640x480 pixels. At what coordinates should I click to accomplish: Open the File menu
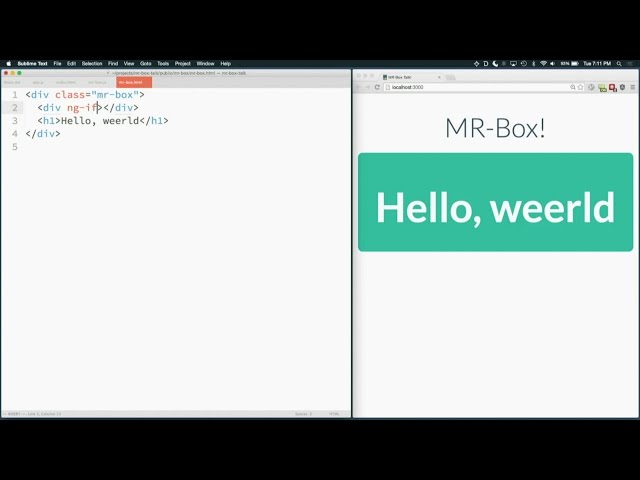coord(58,64)
